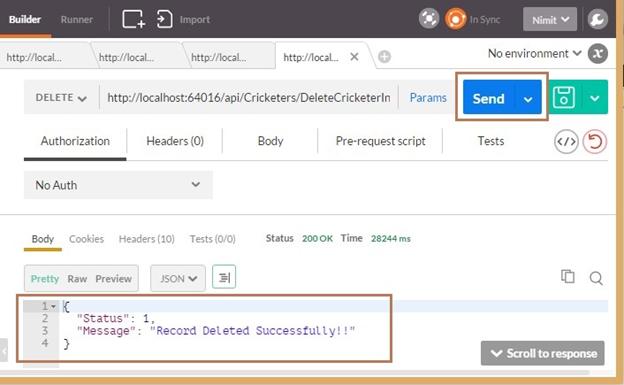Screen dimensions: 624x385
Task: Switch response view to Pretty
Action: 45,279
